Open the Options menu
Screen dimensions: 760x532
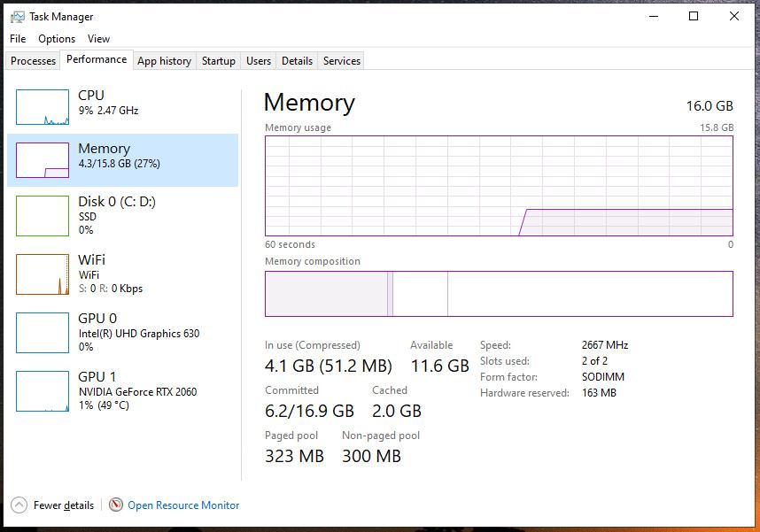tap(57, 39)
